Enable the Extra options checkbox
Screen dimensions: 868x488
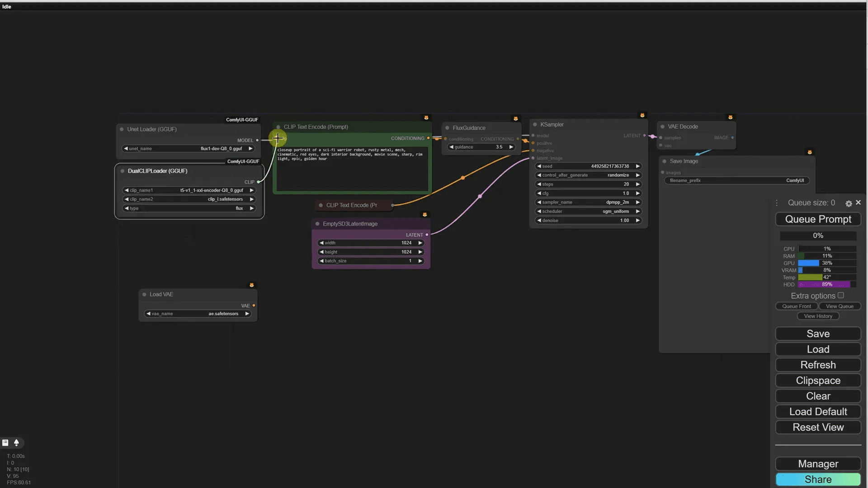(x=841, y=295)
